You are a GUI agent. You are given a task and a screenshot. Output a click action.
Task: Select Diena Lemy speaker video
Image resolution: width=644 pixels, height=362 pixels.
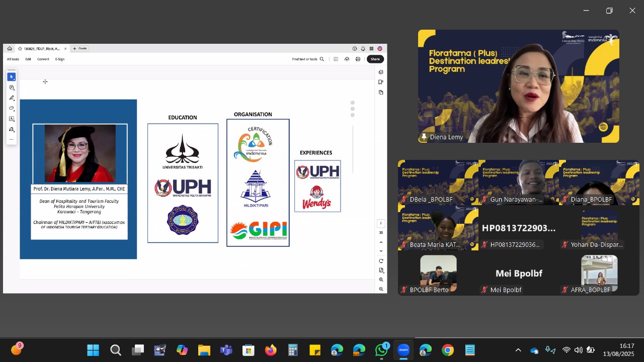[519, 86]
